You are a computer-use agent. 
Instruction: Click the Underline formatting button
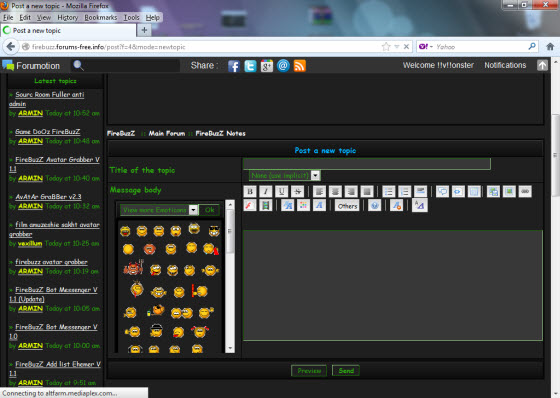(x=281, y=191)
